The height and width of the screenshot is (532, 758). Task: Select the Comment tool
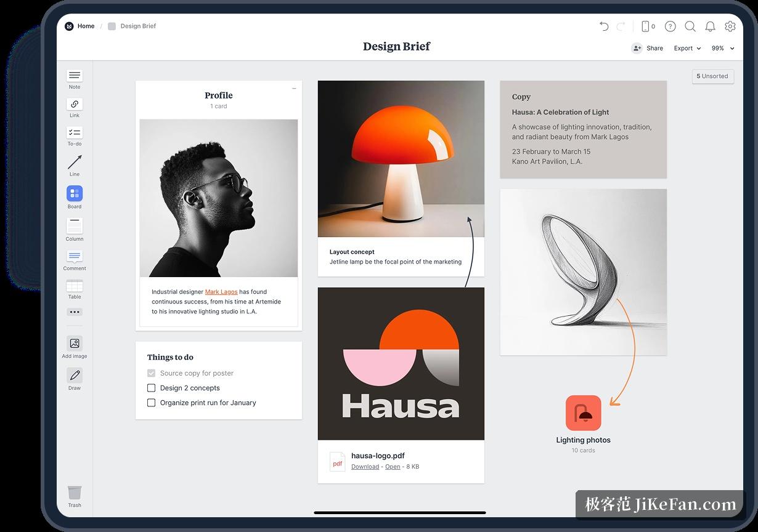(x=75, y=260)
